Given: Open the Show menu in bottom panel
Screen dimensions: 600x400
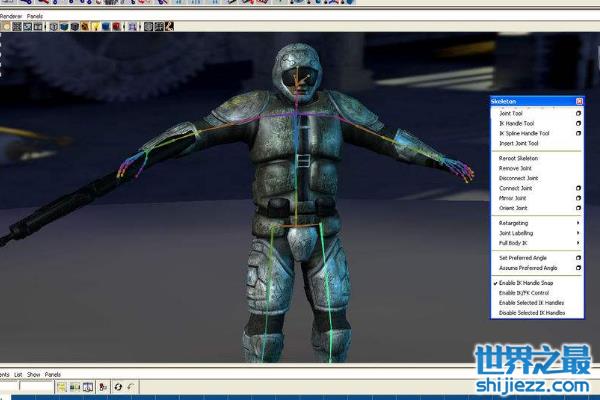Looking at the screenshot, I should [x=33, y=375].
